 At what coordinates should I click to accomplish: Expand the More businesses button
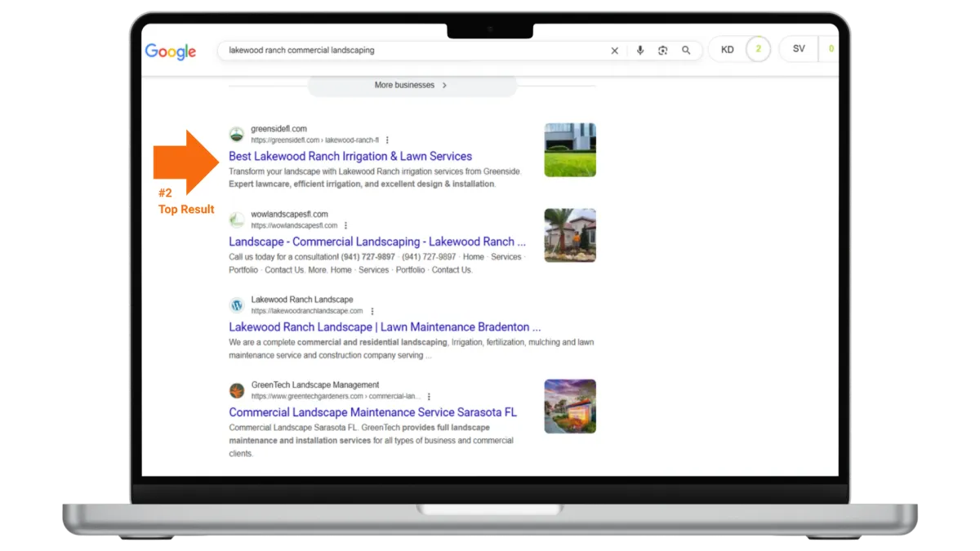(x=412, y=85)
